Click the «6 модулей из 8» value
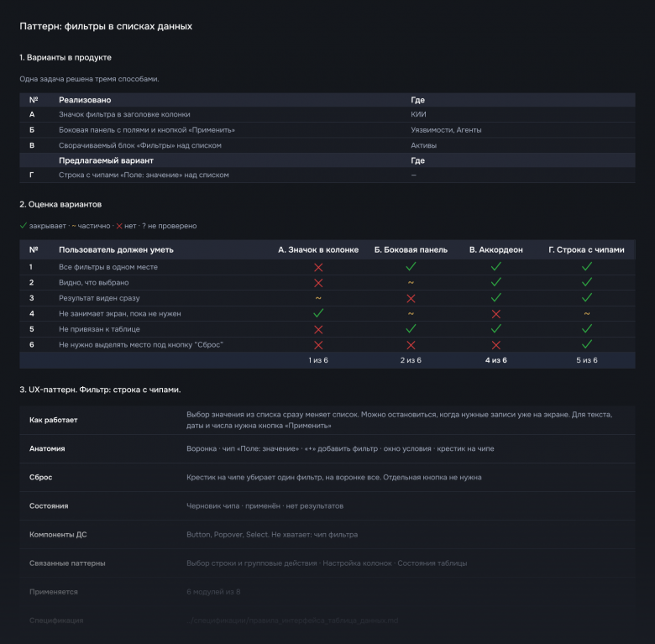This screenshot has height=644, width=655. (x=213, y=592)
